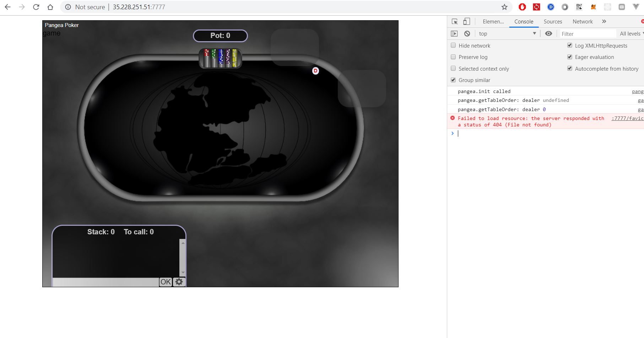
Task: Click the OK button in the chat box
Action: (166, 282)
